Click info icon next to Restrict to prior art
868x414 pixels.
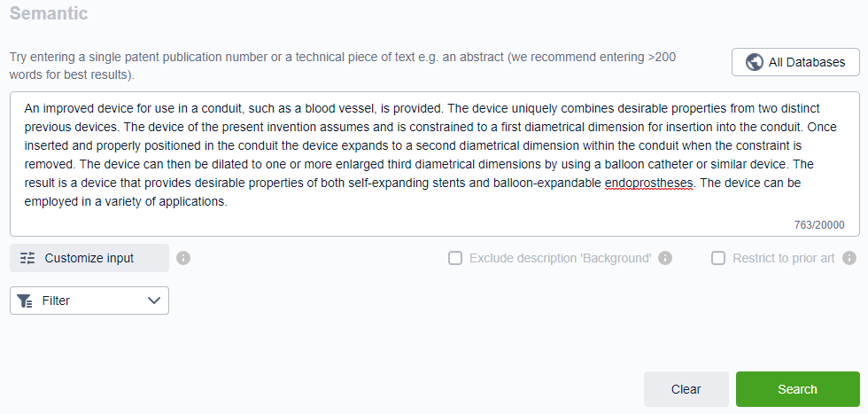click(x=849, y=258)
